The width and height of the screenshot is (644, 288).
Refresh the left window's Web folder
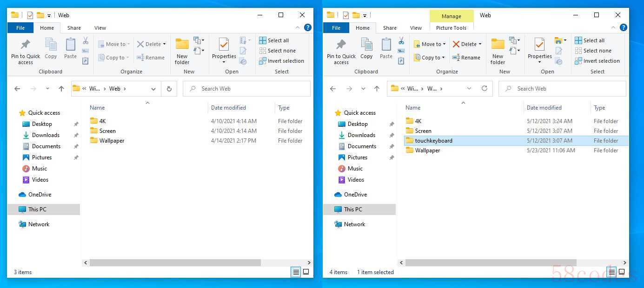click(169, 89)
